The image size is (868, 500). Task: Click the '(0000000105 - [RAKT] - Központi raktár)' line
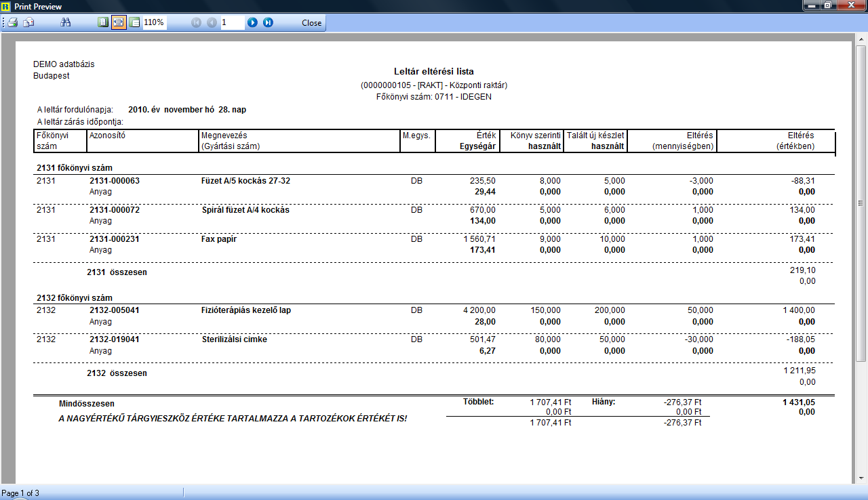pos(434,85)
